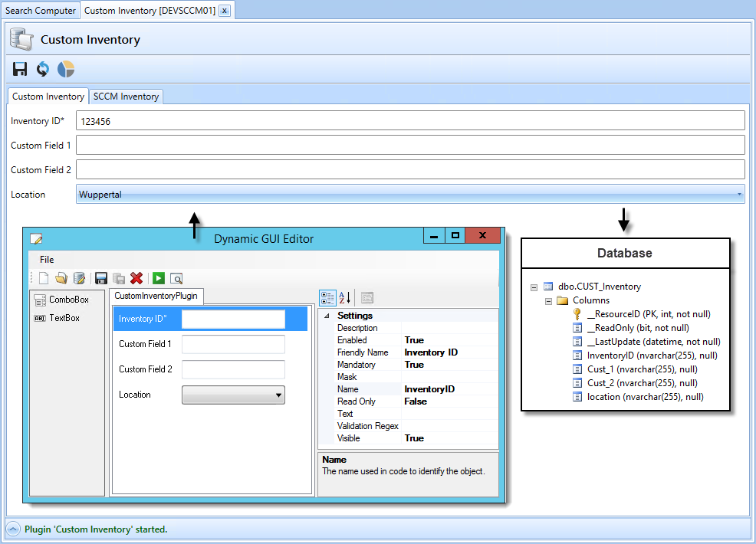Viewport: 756px width, 544px height.
Task: Click the pie chart icon
Action: tap(66, 70)
